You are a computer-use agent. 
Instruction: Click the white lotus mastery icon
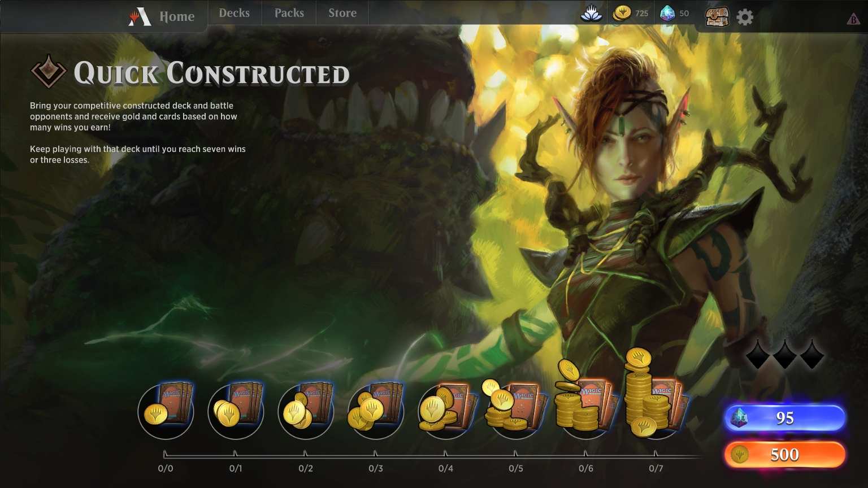592,14
